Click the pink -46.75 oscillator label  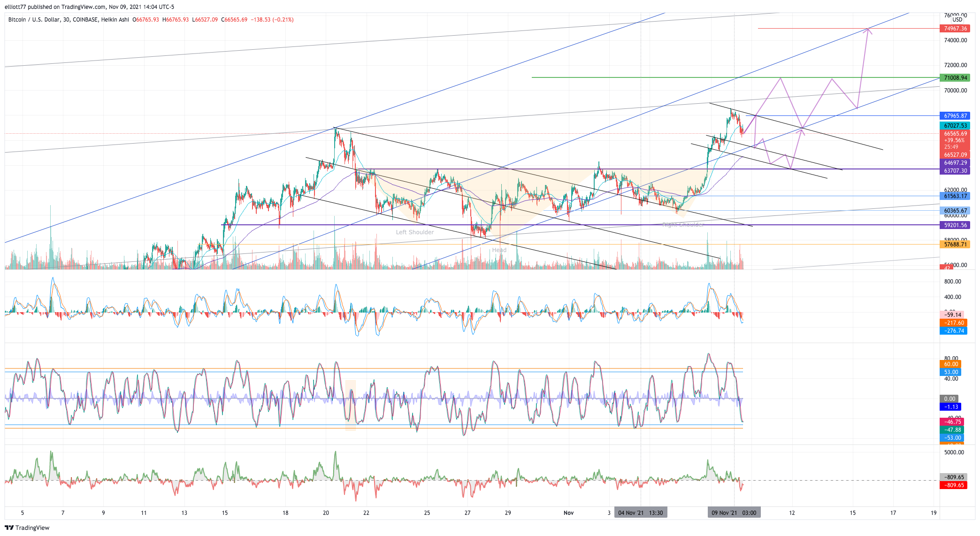(x=952, y=422)
